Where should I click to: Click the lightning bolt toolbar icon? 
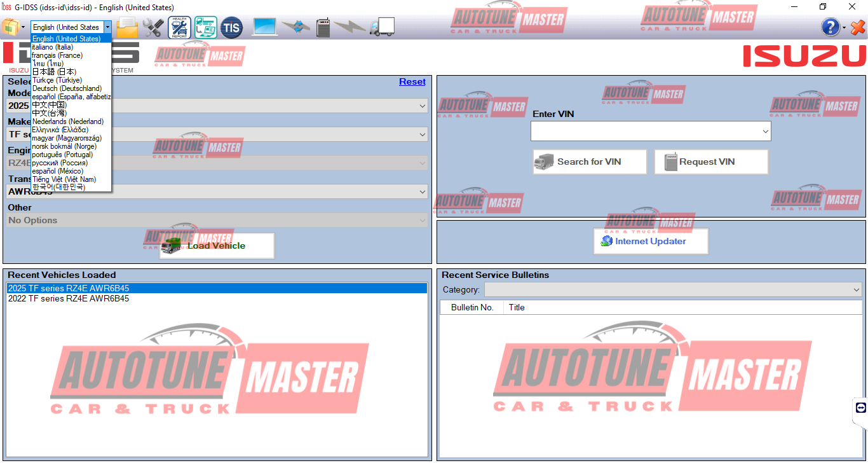350,27
